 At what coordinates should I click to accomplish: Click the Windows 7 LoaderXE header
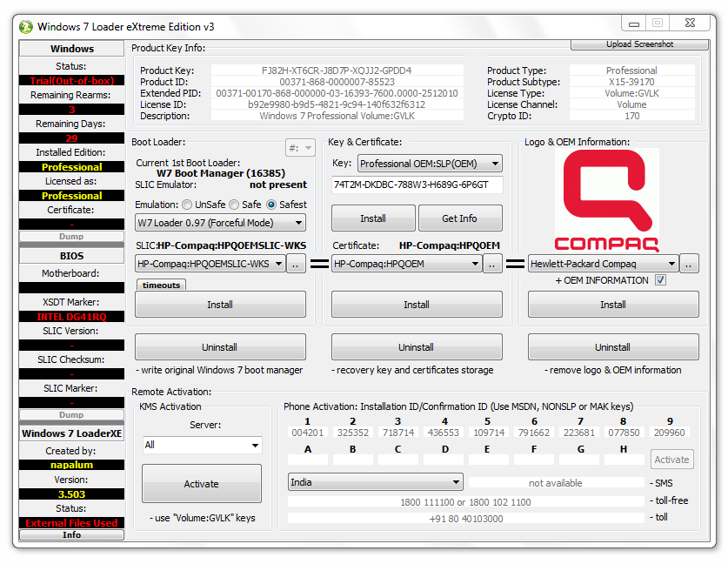click(x=71, y=433)
